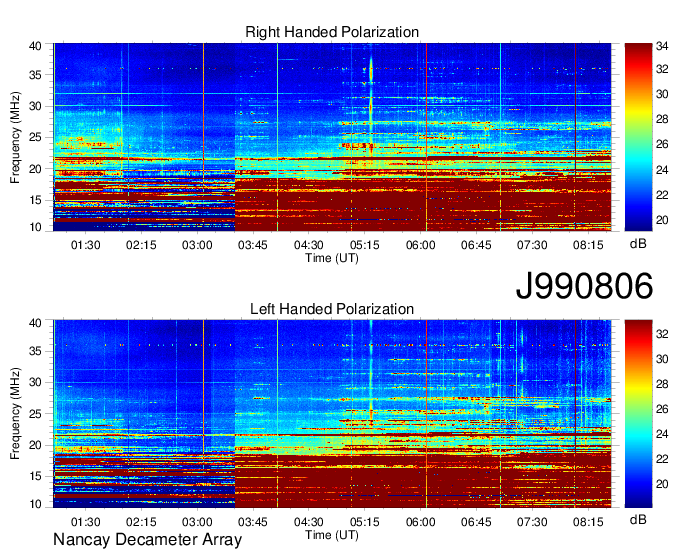The image size is (680, 552).
Task: Click the 25 MHz tick of Left Handed plot
Action: pos(35,414)
